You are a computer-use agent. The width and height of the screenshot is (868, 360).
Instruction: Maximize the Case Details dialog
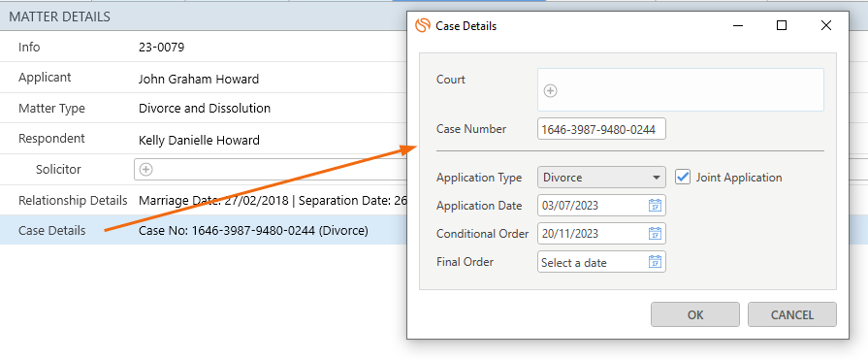click(x=782, y=25)
